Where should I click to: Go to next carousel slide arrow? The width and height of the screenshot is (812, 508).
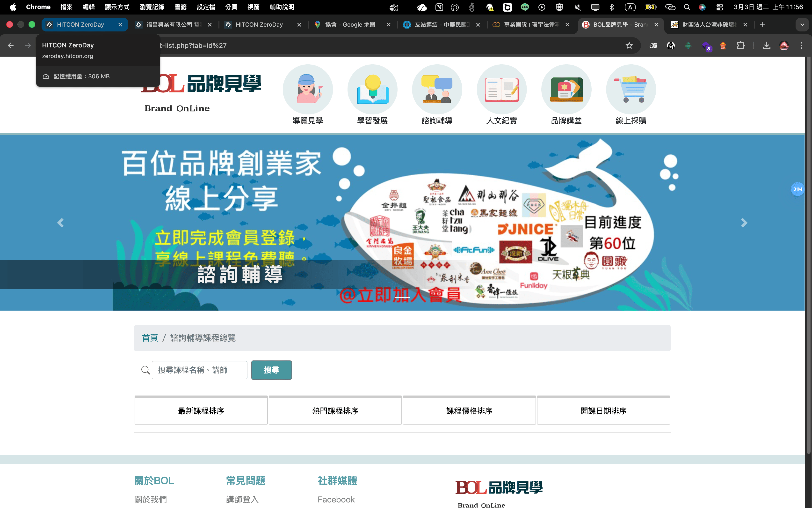[744, 223]
